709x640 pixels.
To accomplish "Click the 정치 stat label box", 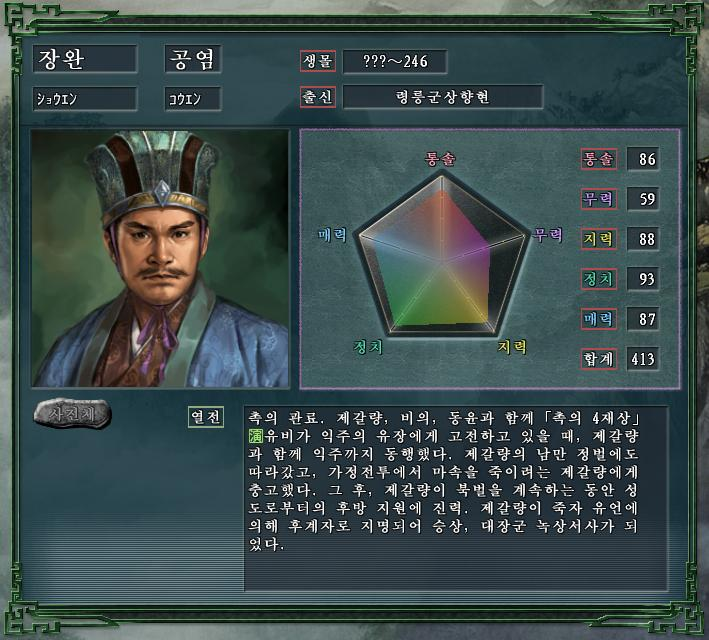I will pyautogui.click(x=599, y=279).
